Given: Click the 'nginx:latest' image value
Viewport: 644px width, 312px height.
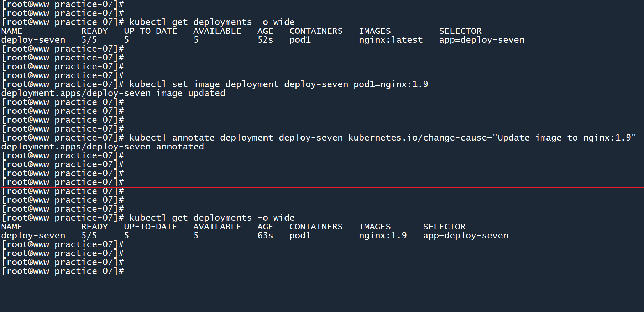Looking at the screenshot, I should (x=391, y=40).
